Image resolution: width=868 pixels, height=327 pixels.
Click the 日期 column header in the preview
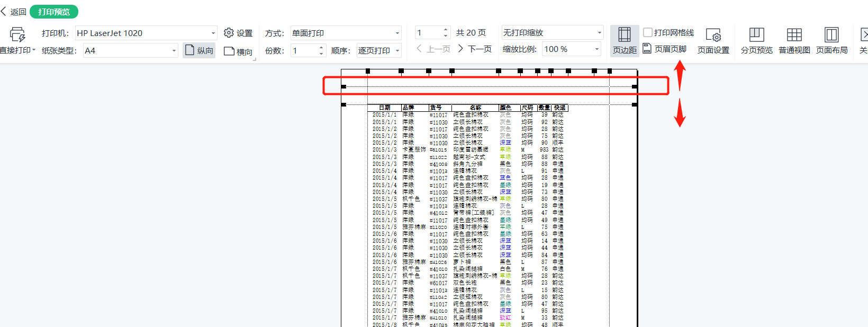384,108
